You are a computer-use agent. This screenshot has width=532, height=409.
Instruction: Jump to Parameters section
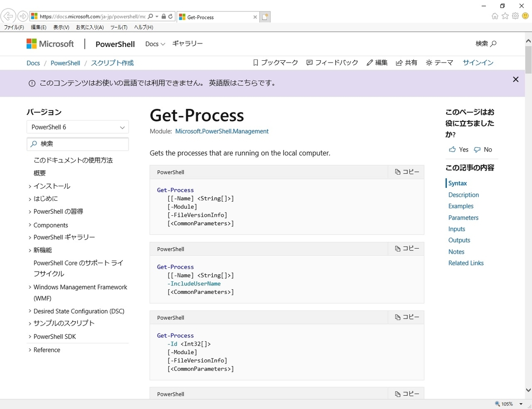click(463, 218)
